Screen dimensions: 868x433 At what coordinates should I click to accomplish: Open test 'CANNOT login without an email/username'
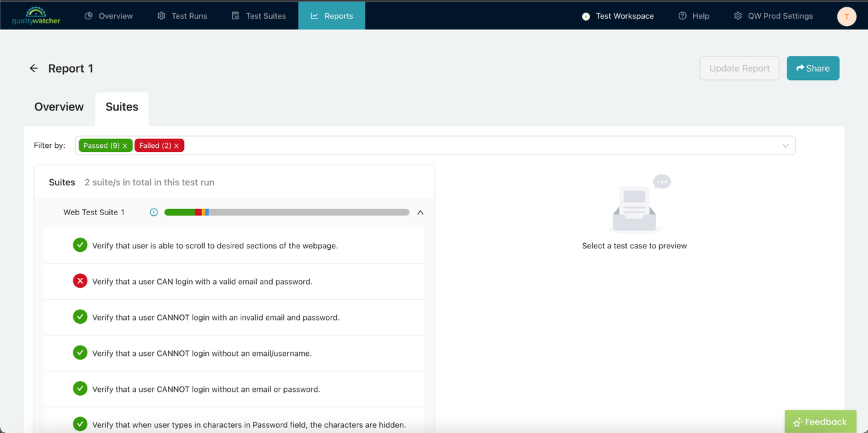[x=234, y=354]
